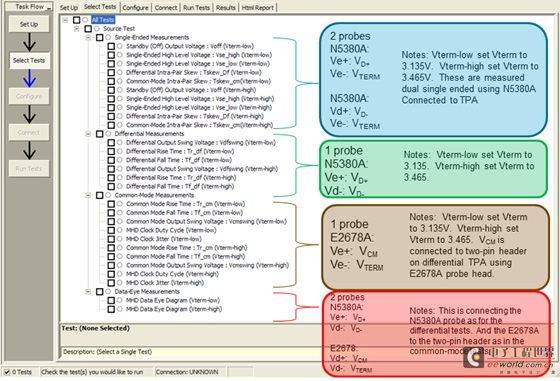The height and width of the screenshot is (381, 560).
Task: Collapse Single-Ended Measurements group
Action: [x=88, y=37]
